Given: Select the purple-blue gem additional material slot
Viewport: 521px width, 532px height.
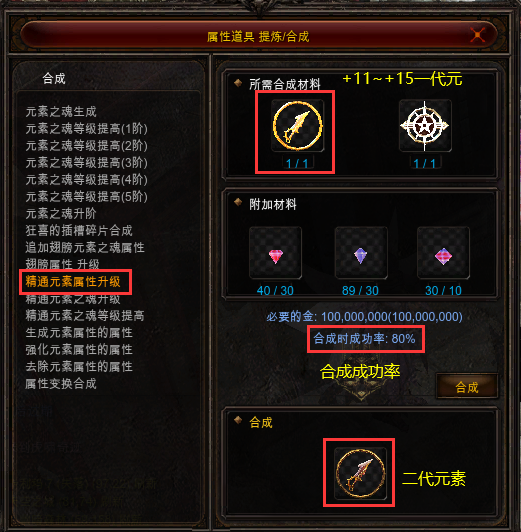Looking at the screenshot, I should coord(361,253).
